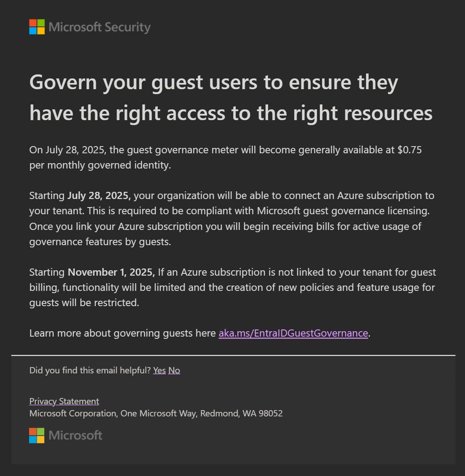Click the white horizontal divider line
Viewport: 465px width, 476px height.
[x=233, y=355]
